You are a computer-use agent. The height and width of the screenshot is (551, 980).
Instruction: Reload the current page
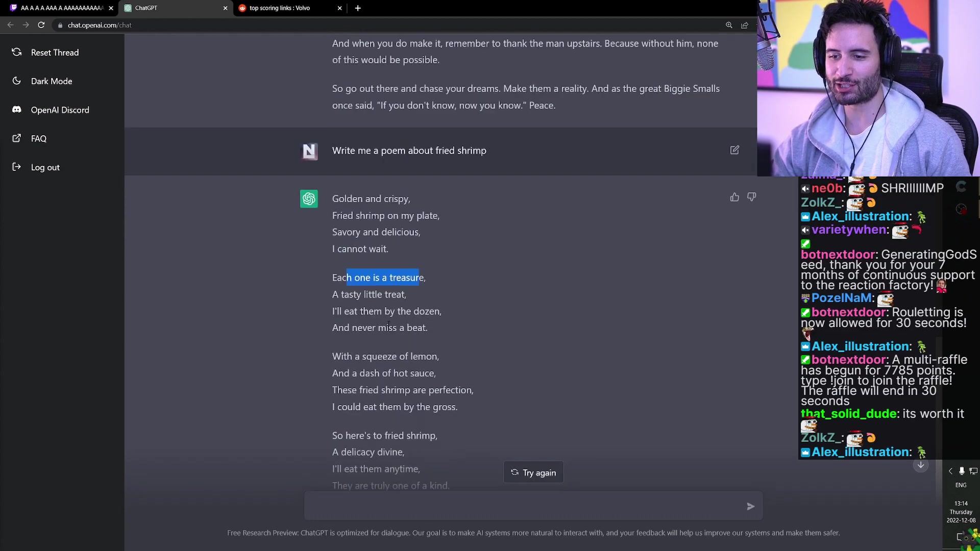tap(41, 25)
